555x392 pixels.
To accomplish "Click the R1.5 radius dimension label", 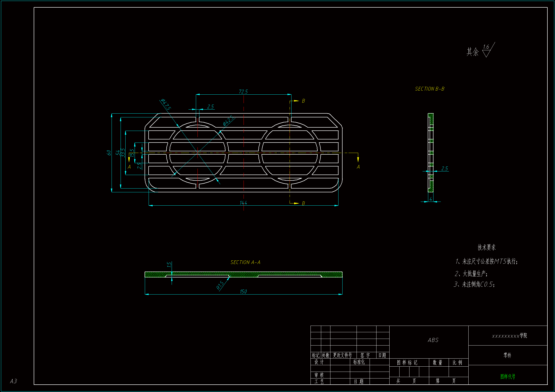I will point(220,286).
